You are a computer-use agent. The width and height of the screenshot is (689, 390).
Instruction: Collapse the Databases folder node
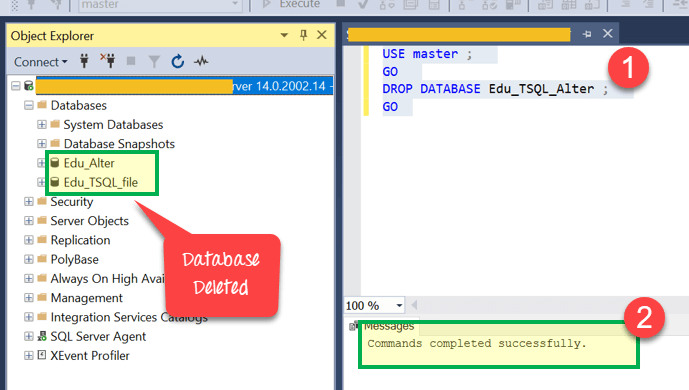tap(29, 105)
